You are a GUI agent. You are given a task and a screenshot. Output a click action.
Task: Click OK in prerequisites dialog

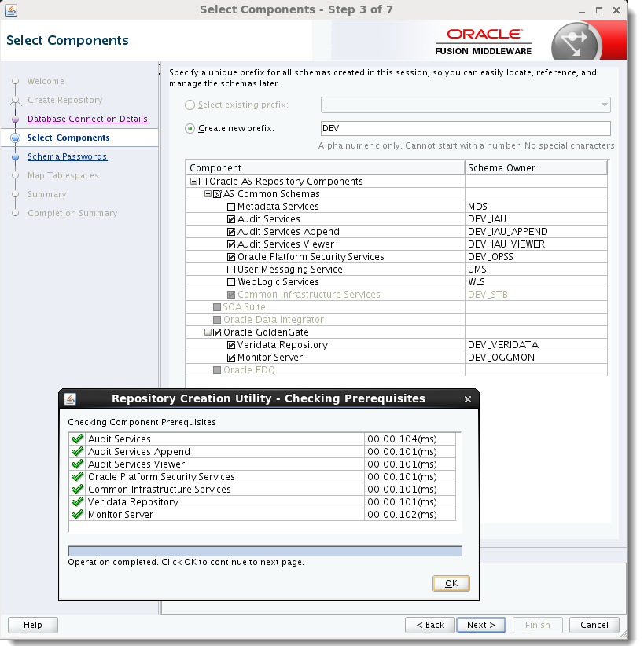point(451,583)
